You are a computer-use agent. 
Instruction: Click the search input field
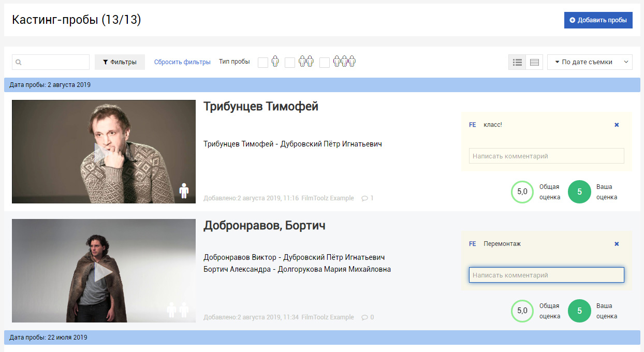pos(51,62)
